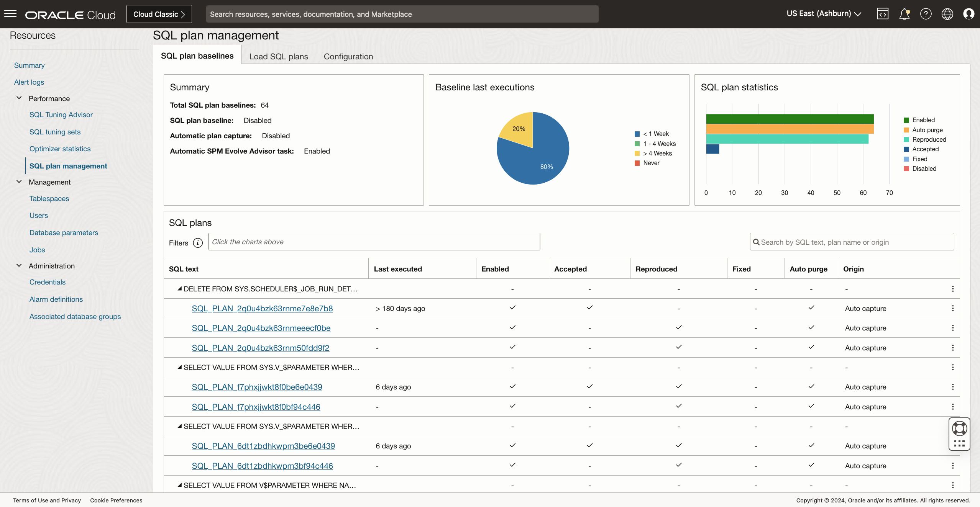
Task: Open the notifications bell
Action: (904, 14)
